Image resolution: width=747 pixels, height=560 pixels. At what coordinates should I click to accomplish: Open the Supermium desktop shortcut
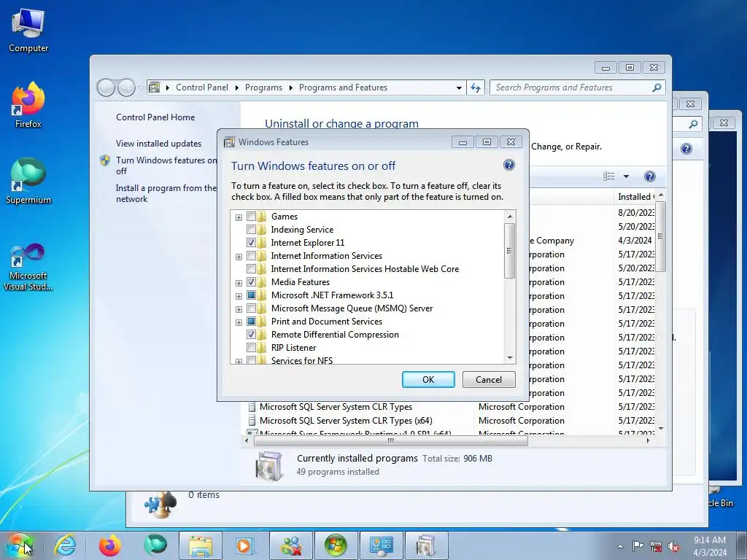28,181
